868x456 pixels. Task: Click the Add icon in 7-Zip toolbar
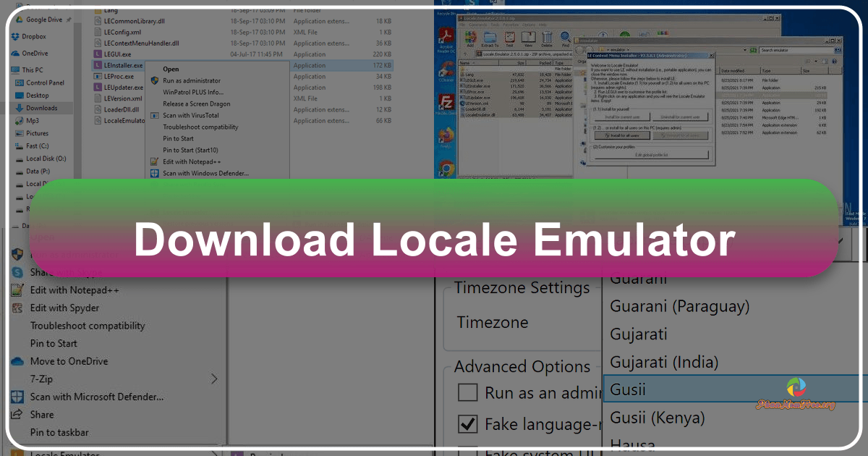point(470,38)
